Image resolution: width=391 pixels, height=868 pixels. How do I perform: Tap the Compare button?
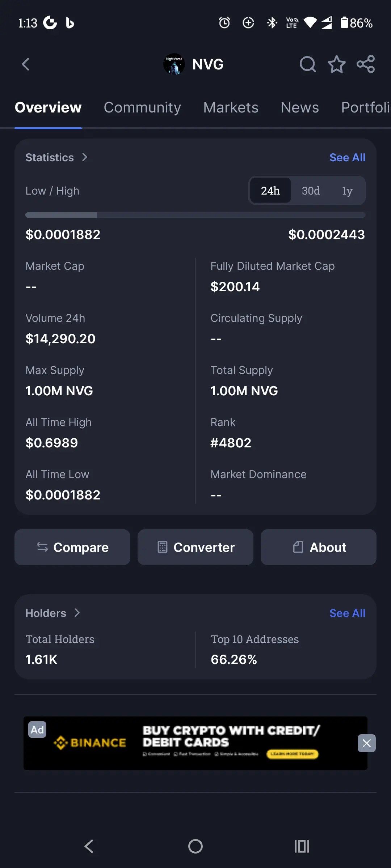[x=72, y=547]
